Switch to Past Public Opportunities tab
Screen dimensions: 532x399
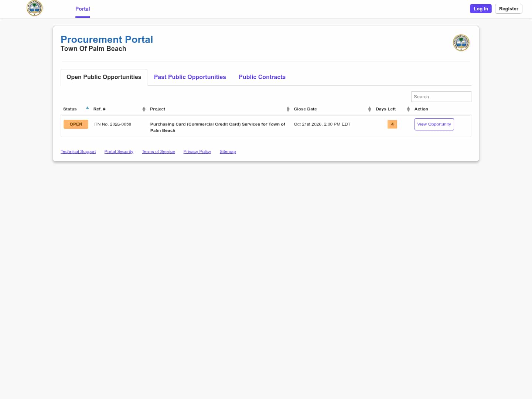190,77
